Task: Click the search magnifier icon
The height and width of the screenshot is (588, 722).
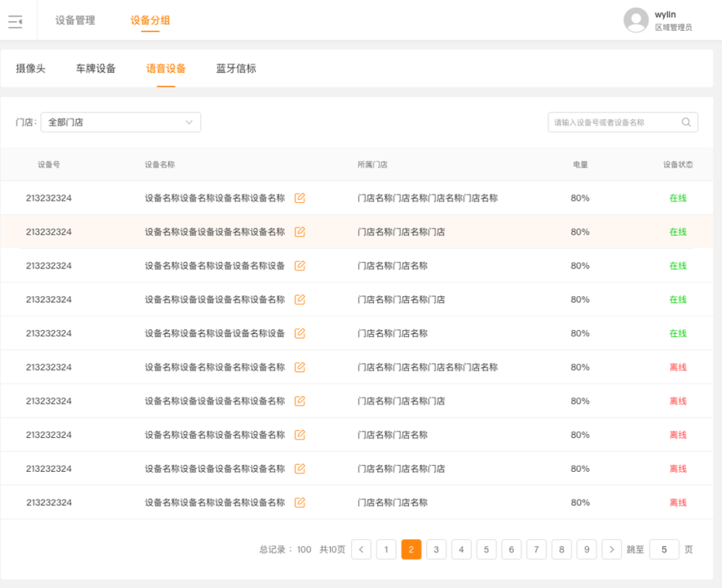Action: point(685,122)
